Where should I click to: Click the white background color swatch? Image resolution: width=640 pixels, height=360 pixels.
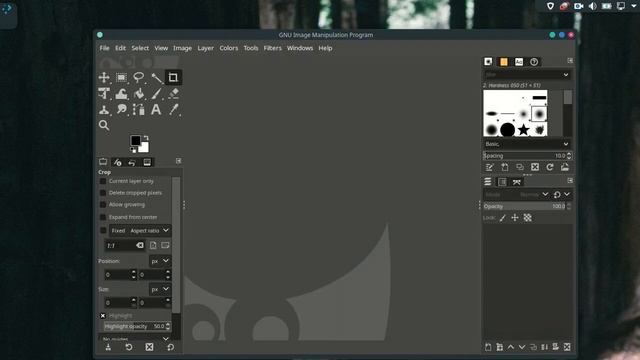144,148
